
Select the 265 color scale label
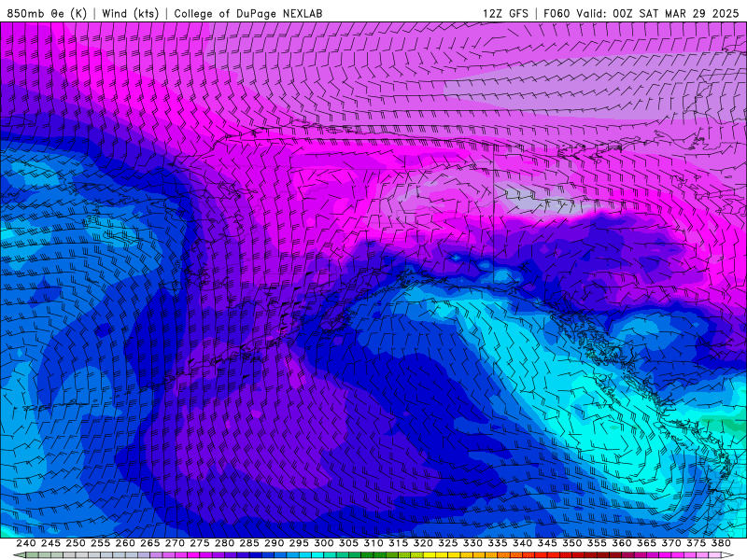click(149, 543)
